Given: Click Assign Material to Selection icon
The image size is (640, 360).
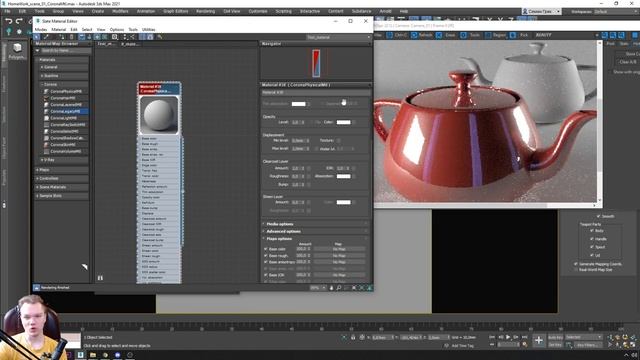Looking at the screenshot, I should pyautogui.click(x=62, y=37).
